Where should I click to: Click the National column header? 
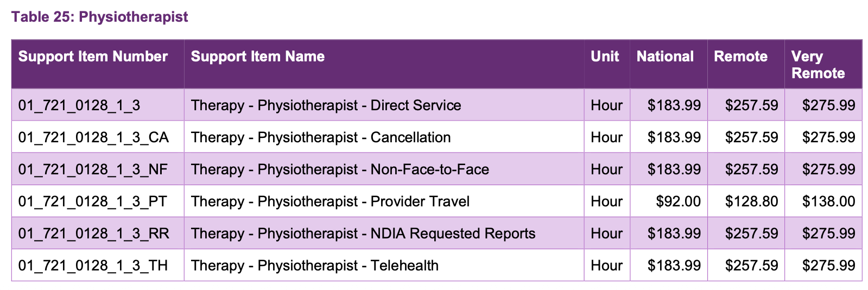[x=665, y=56]
